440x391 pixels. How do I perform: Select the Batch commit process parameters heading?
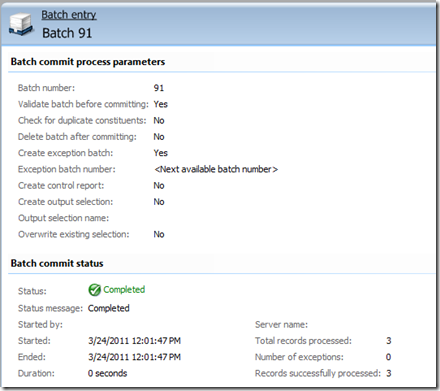(88, 62)
